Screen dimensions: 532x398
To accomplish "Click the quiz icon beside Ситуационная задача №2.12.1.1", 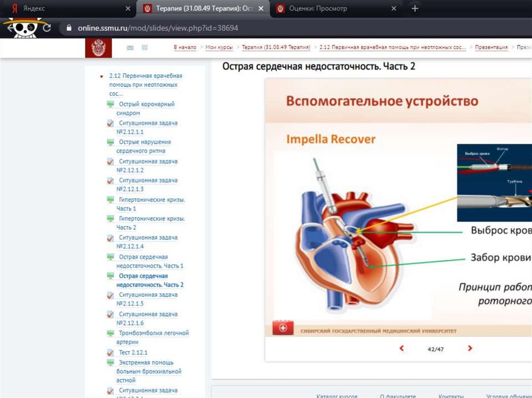I will [x=110, y=123].
